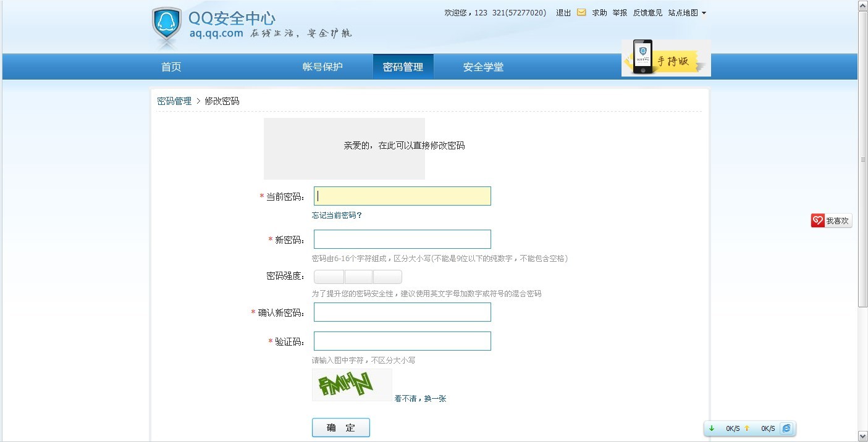
Task: Focus the 新密码 input field
Action: (402, 239)
